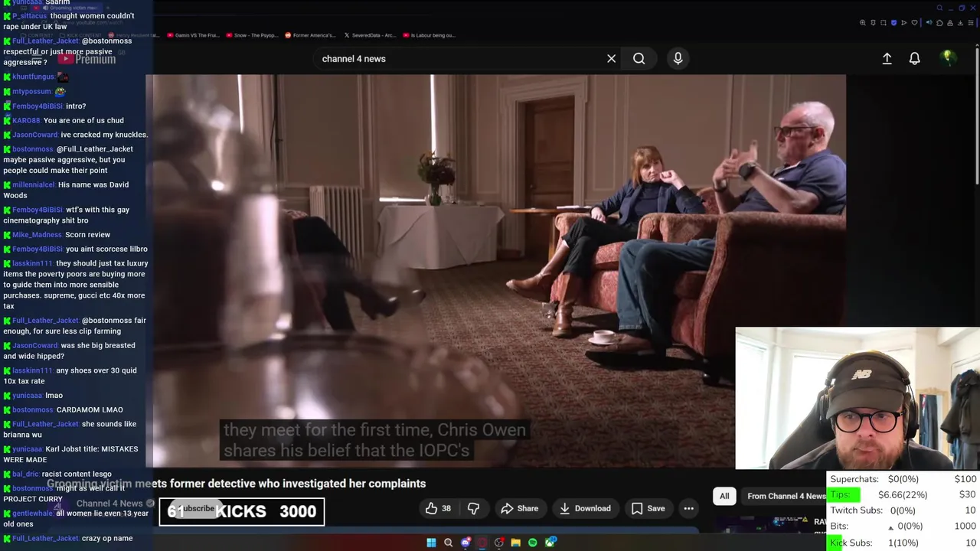Go to YouTube home via the Premium logo
The width and height of the screenshot is (980, 551).
[x=87, y=59]
